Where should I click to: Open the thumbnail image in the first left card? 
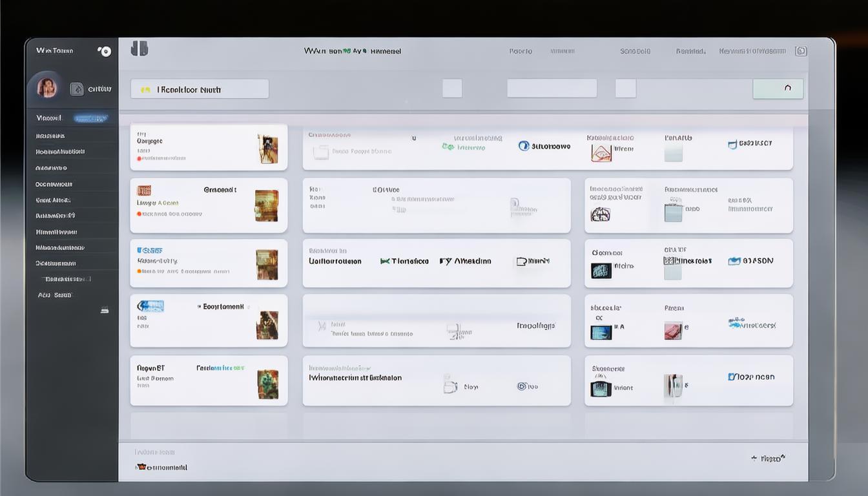pos(267,148)
